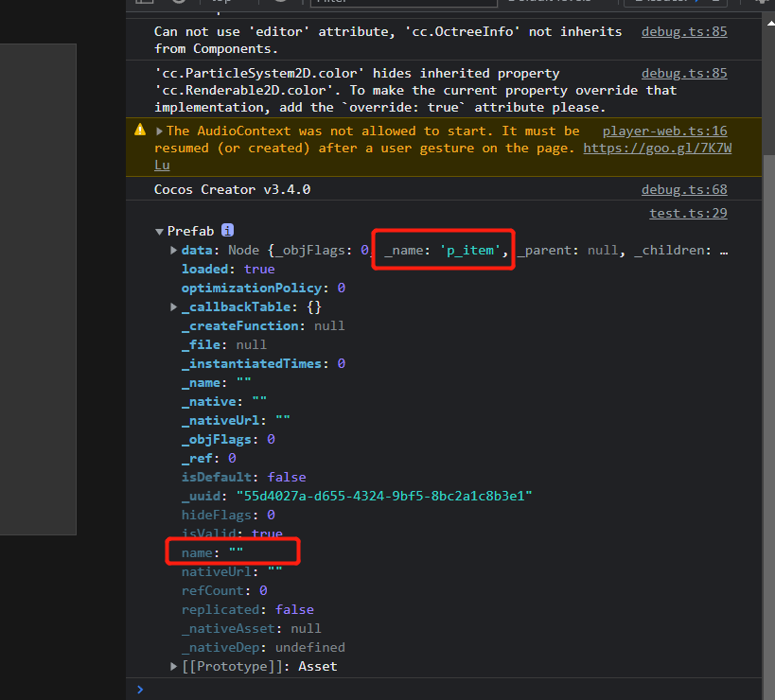
Task: Select the 'nativeUrl: ""' getter row
Action: click(232, 572)
